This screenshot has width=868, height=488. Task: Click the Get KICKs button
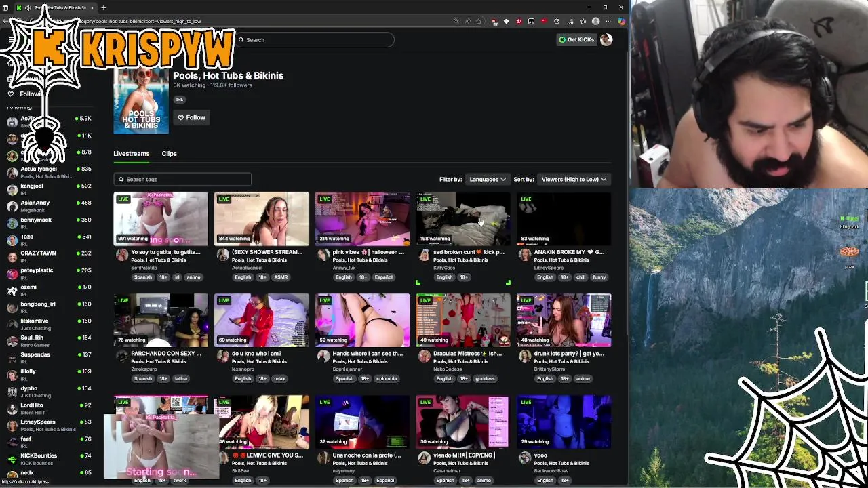[576, 40]
